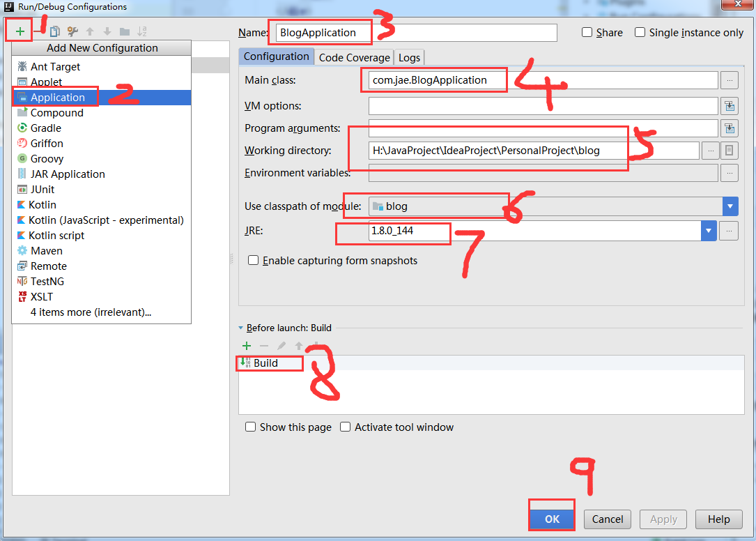Click the Cancel button

[608, 519]
